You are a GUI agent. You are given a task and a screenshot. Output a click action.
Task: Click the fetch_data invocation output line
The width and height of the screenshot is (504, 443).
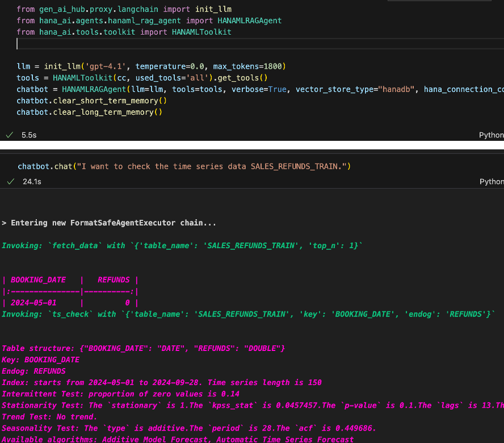(182, 246)
